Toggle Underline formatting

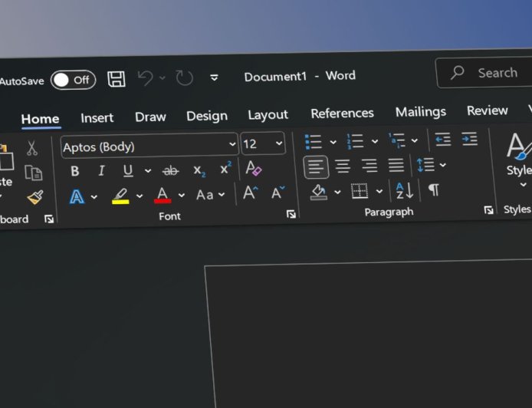click(x=128, y=170)
